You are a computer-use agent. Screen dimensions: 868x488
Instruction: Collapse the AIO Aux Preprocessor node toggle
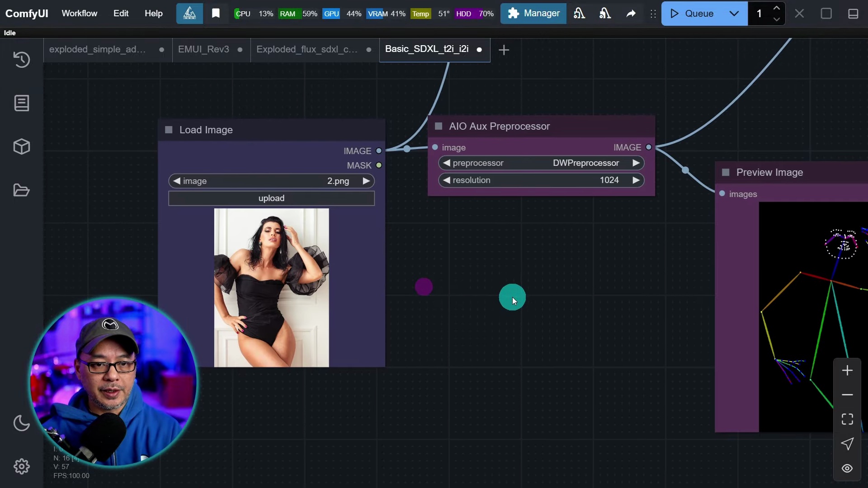(439, 127)
